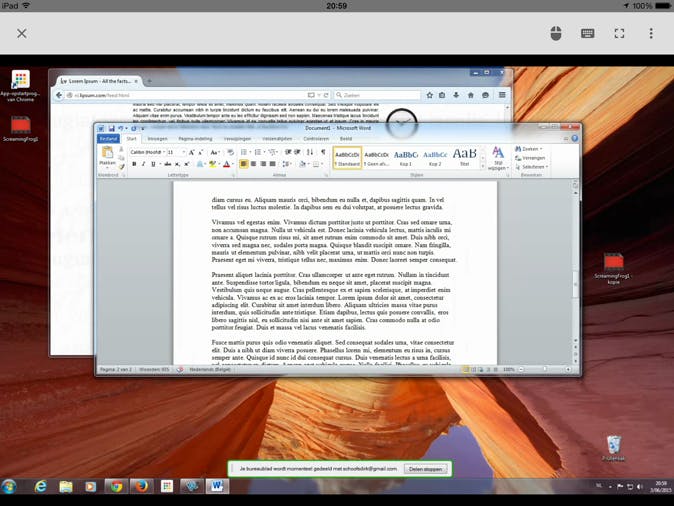
Task: Apply the Kop 1 style
Action: [405, 158]
